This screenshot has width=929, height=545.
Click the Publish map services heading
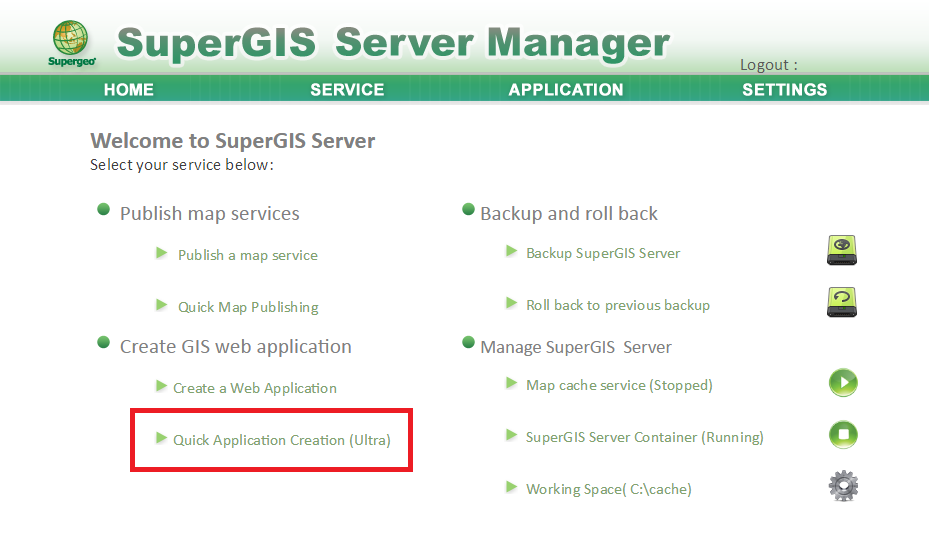click(210, 213)
